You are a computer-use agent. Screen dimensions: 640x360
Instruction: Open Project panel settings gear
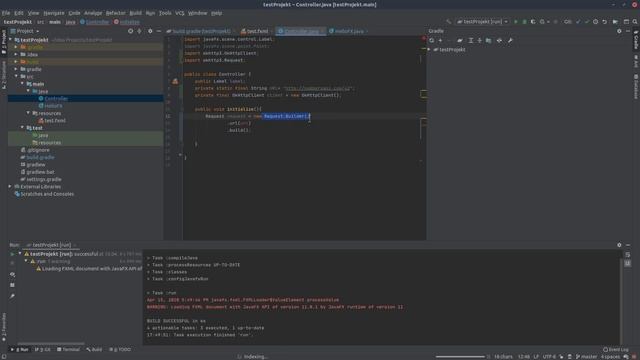click(150, 31)
